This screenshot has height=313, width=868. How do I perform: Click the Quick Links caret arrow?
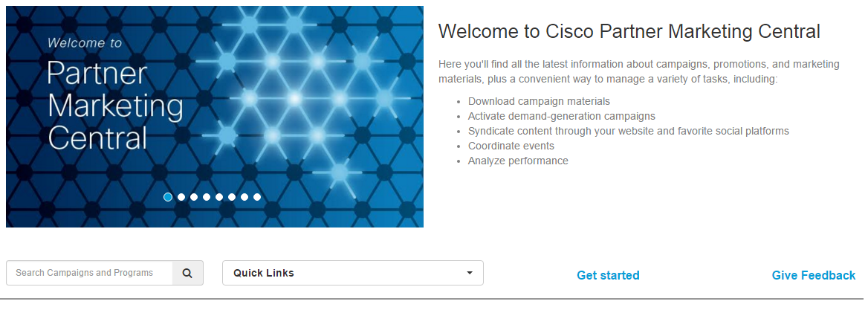[469, 273]
